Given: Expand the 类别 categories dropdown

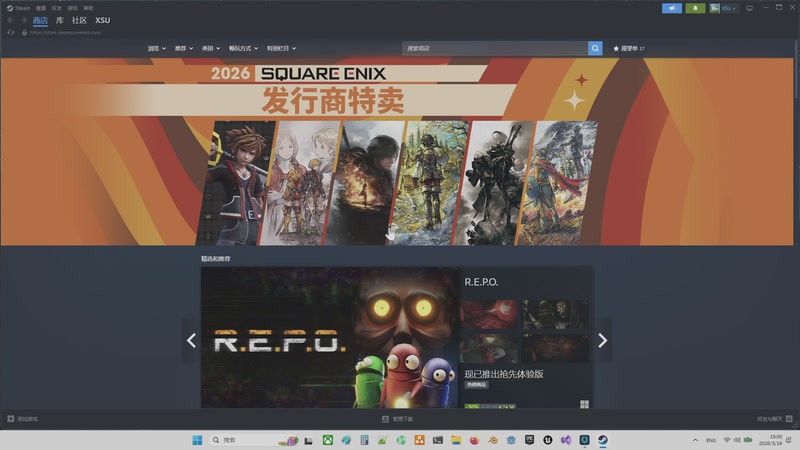Looking at the screenshot, I should click(x=211, y=48).
